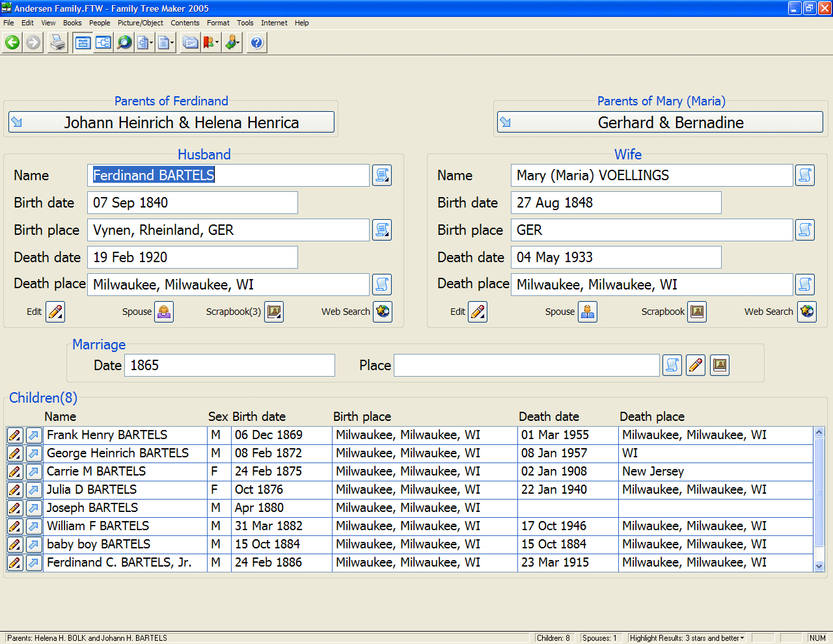Click children list scrollbar down arrow
833x644 pixels.
819,567
